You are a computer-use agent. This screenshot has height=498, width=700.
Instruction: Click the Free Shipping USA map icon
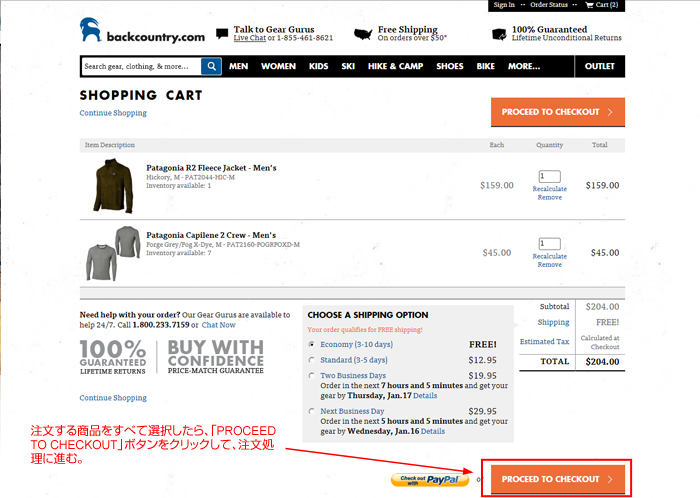[x=360, y=33]
